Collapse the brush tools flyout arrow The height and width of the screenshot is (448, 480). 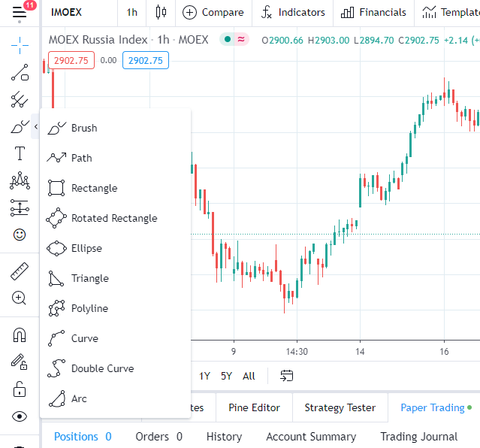(x=36, y=127)
